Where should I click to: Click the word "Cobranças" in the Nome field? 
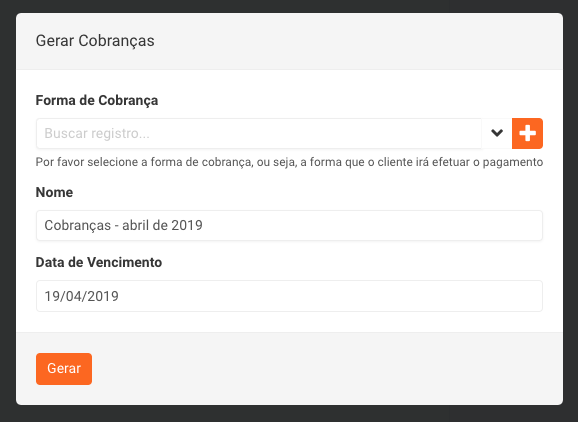pyautogui.click(x=77, y=225)
